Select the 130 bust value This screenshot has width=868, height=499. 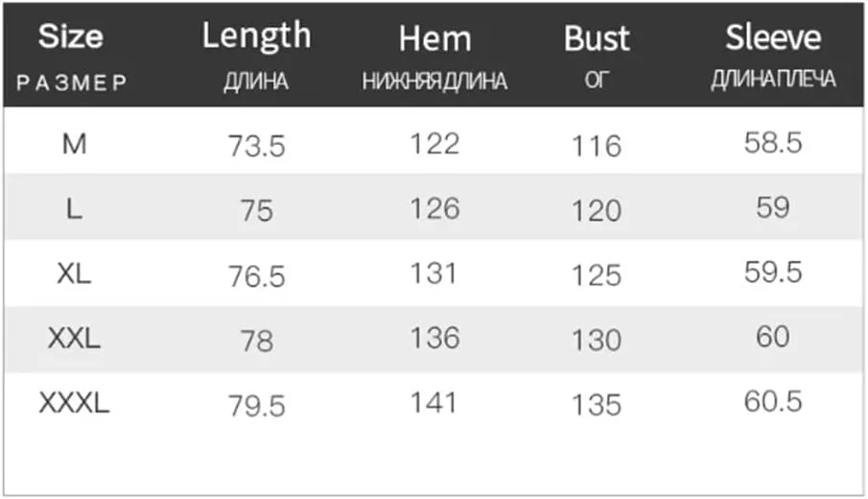[597, 340]
